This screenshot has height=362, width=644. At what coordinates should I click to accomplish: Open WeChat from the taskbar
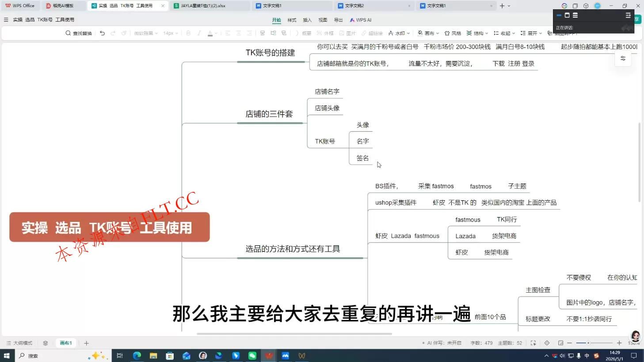point(252,355)
